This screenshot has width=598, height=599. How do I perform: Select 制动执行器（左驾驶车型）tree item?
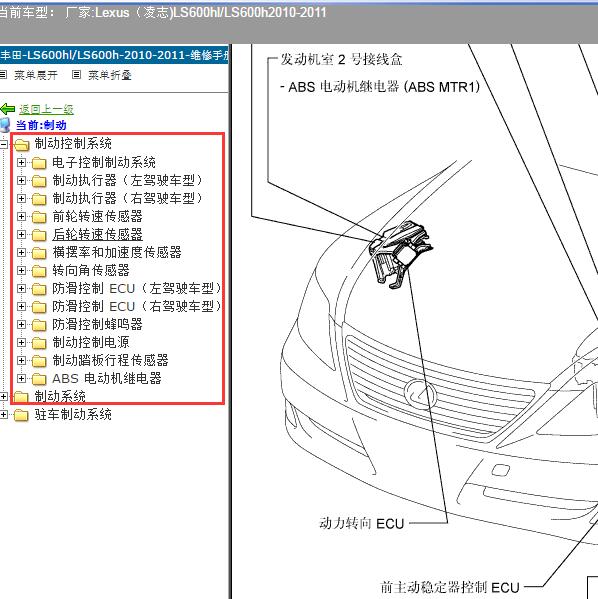click(128, 180)
